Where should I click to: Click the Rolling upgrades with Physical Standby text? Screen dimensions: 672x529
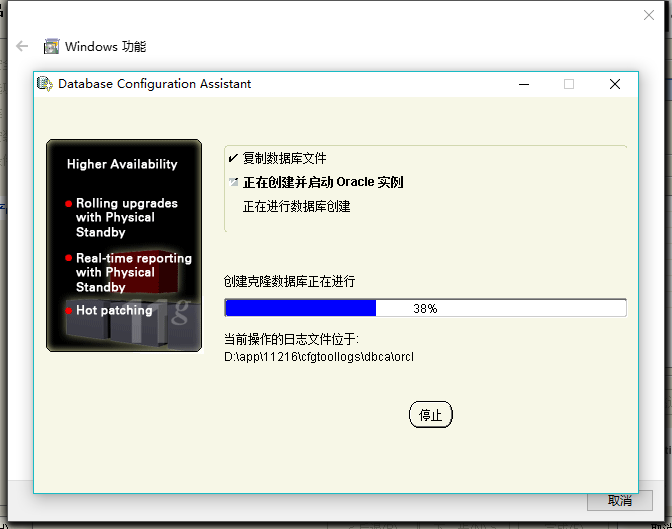(127, 217)
